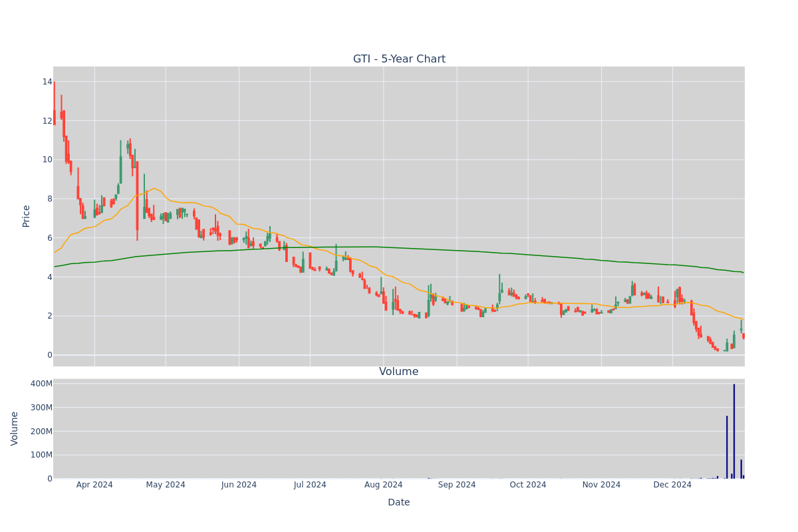Click the price axis value '4'
798x532 pixels.
pos(50,277)
